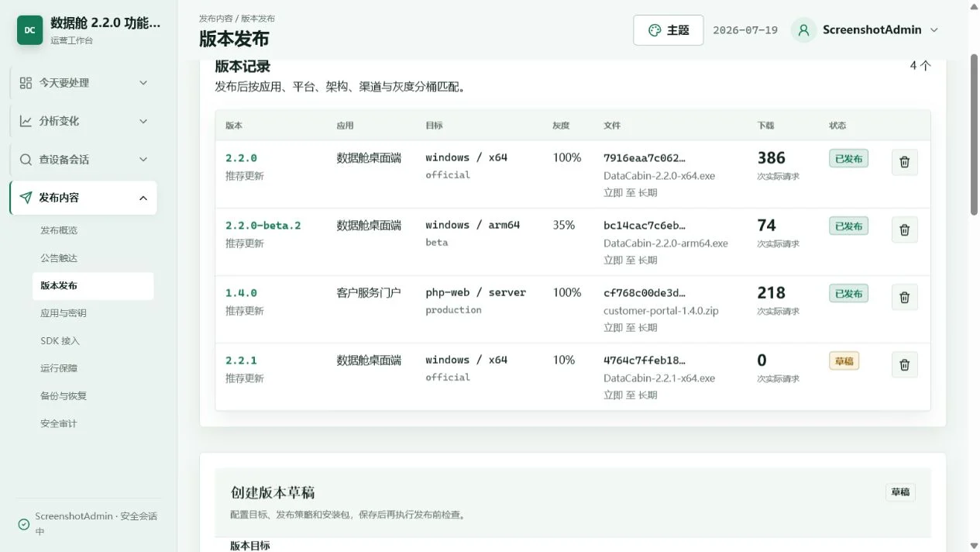Open 应用与密钥 page
The image size is (980, 552).
coord(93,313)
